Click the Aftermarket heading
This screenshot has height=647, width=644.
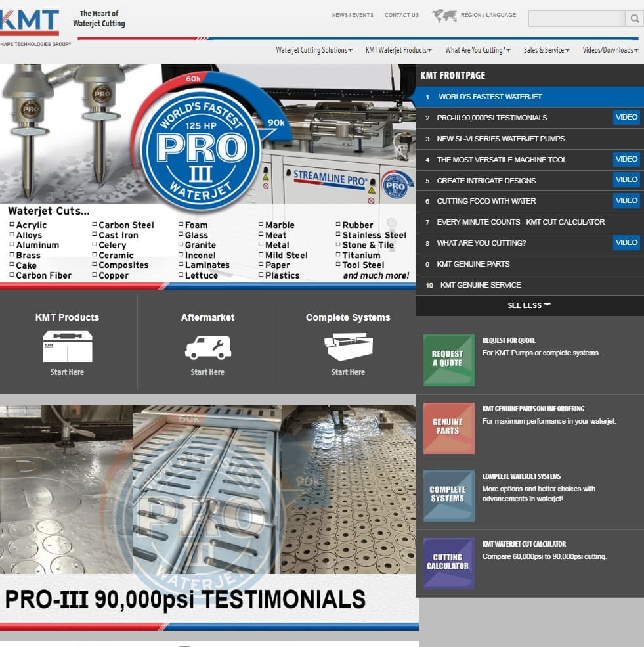[x=208, y=317]
